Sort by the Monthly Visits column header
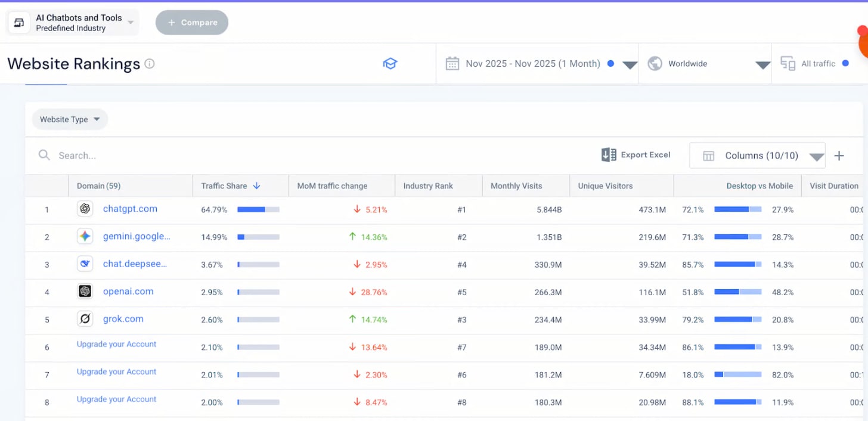This screenshot has width=868, height=421. tap(516, 186)
